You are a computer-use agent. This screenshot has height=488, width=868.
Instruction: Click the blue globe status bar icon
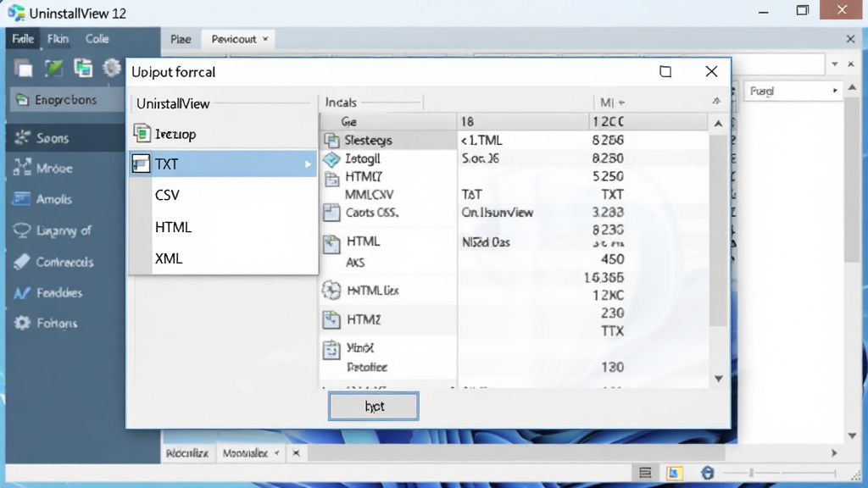[708, 473]
